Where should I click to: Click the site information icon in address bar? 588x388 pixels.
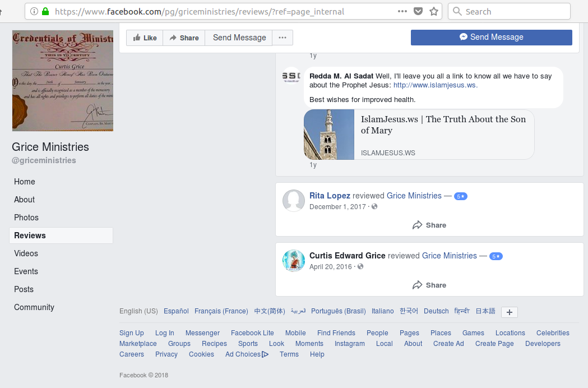coord(34,11)
